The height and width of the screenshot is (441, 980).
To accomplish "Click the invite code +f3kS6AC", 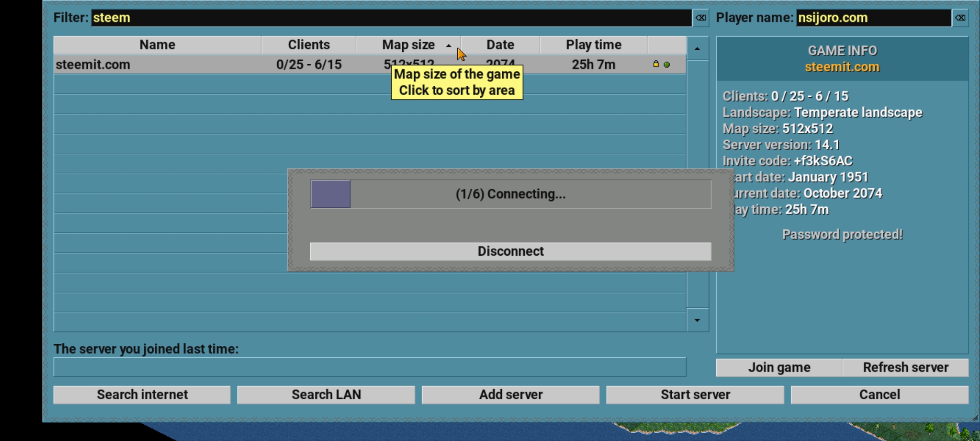I will click(x=823, y=161).
